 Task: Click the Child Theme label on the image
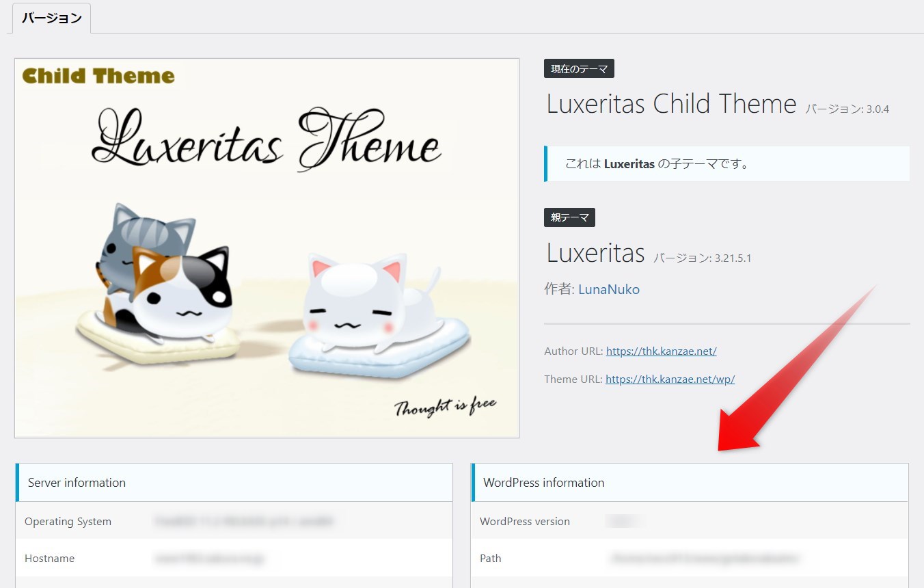tap(98, 75)
